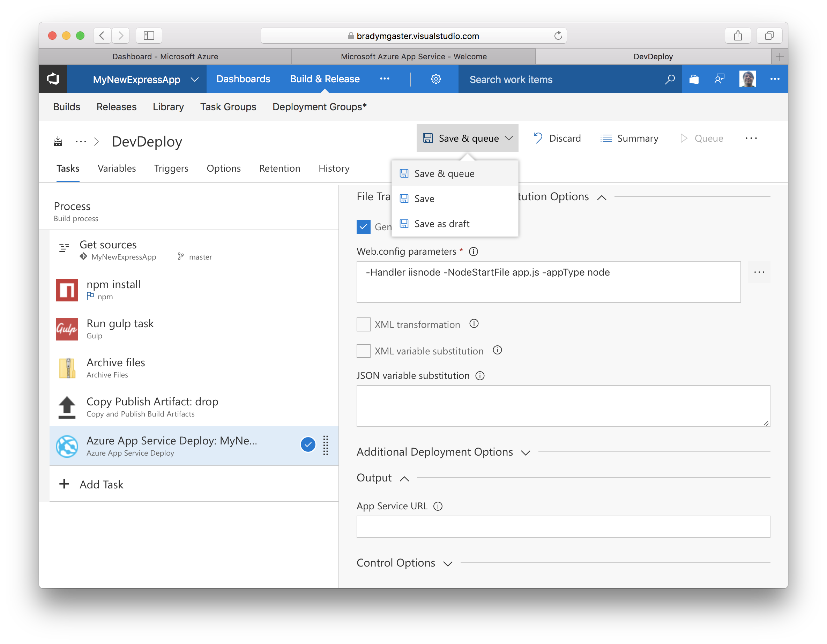Expand the Control Options section
827x644 pixels.
[x=448, y=564]
